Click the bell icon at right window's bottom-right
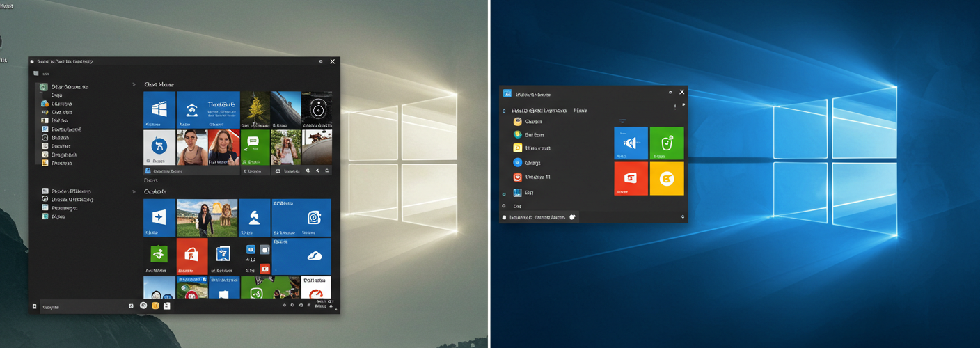Viewport: 980px width, 348px height. pyautogui.click(x=683, y=217)
